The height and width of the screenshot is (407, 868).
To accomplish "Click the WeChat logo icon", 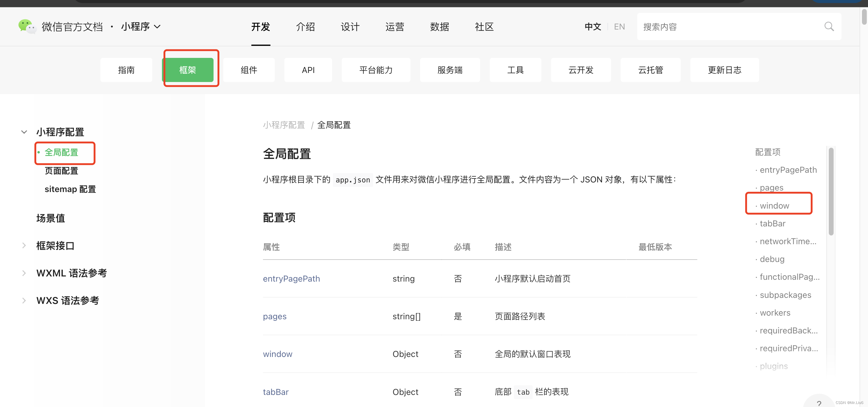I will tap(27, 26).
